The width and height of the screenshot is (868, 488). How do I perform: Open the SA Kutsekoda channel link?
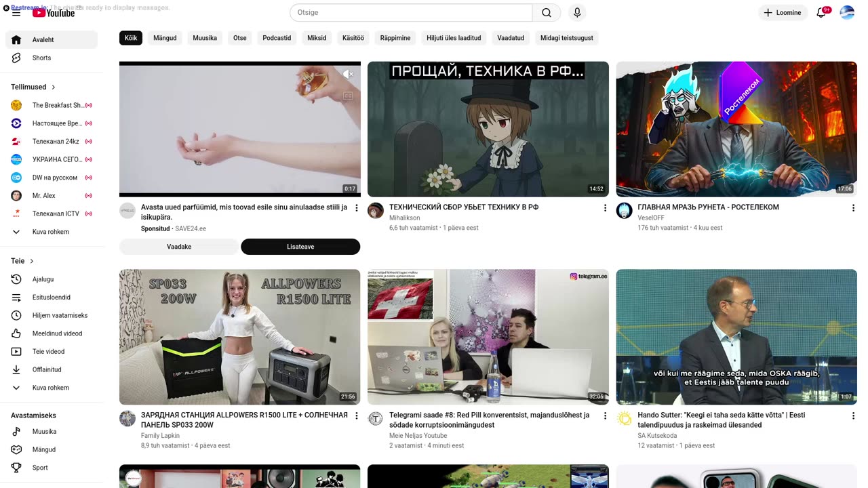tap(657, 436)
